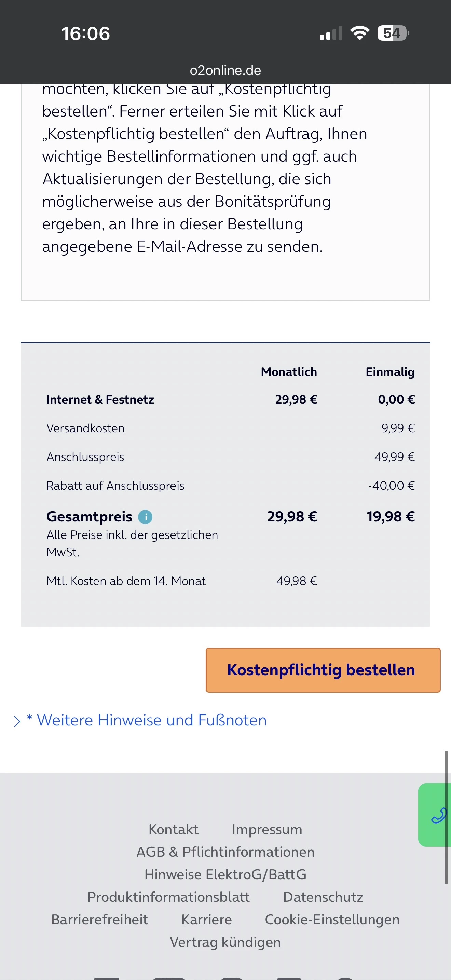Open Hinweise ElektroG/BattG link

pos(225,874)
